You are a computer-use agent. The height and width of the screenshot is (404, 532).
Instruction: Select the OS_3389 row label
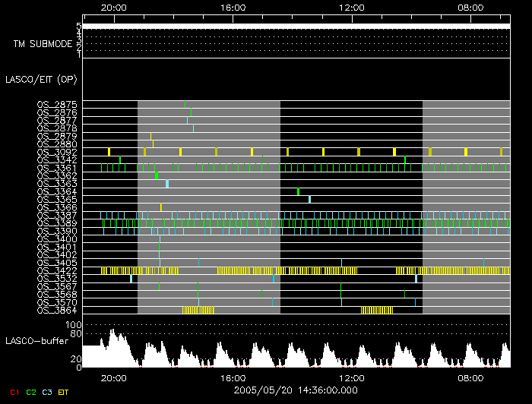click(56, 223)
